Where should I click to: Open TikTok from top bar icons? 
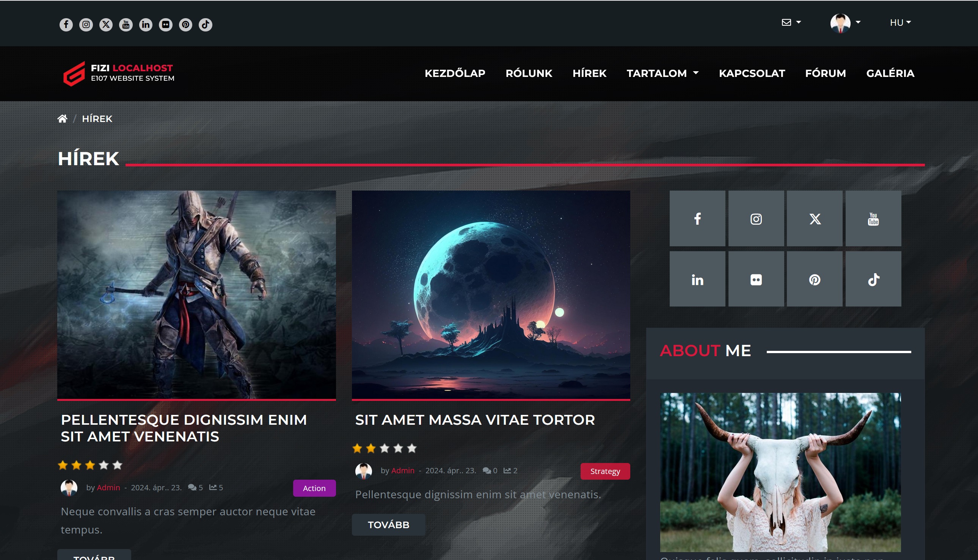coord(205,25)
